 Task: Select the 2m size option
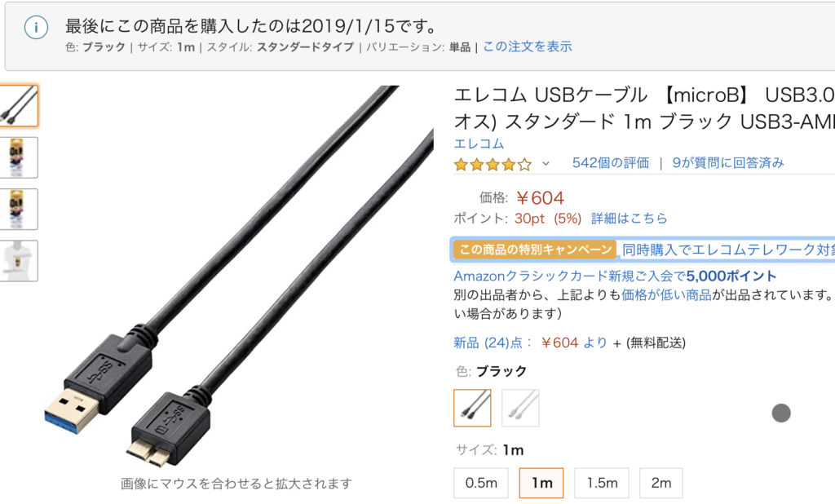pyautogui.click(x=660, y=483)
